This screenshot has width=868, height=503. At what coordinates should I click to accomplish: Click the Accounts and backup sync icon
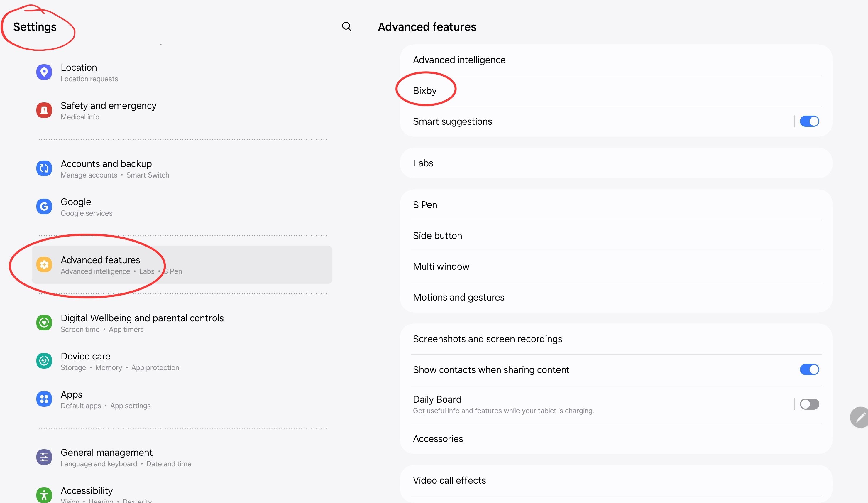(44, 168)
